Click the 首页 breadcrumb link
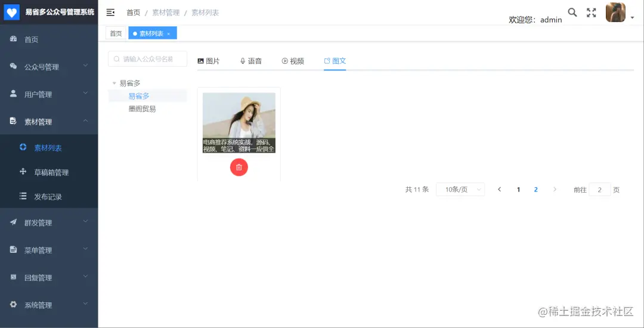644x328 pixels. (134, 13)
